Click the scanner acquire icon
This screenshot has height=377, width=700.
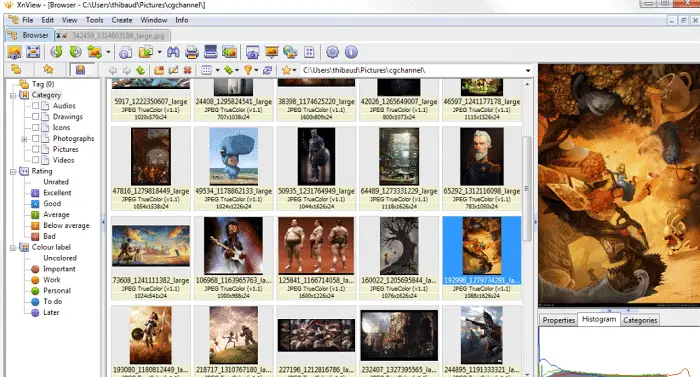[210, 52]
